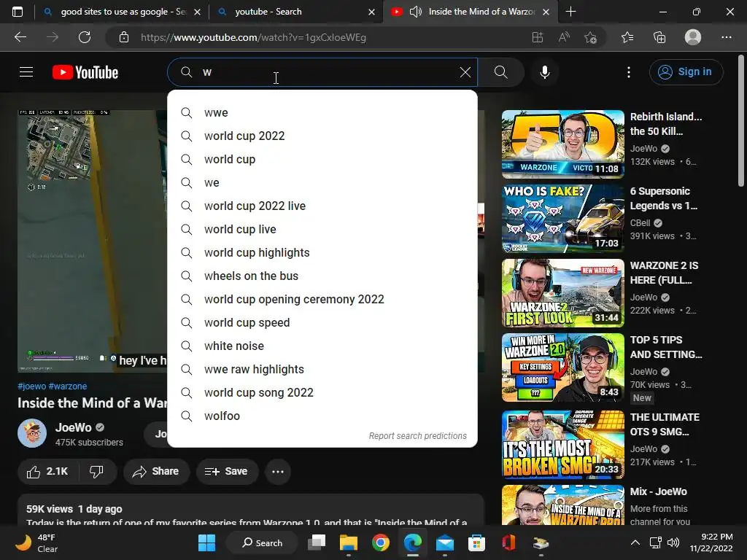
Task: Mute the tab using the speaker icon
Action: coord(415,12)
